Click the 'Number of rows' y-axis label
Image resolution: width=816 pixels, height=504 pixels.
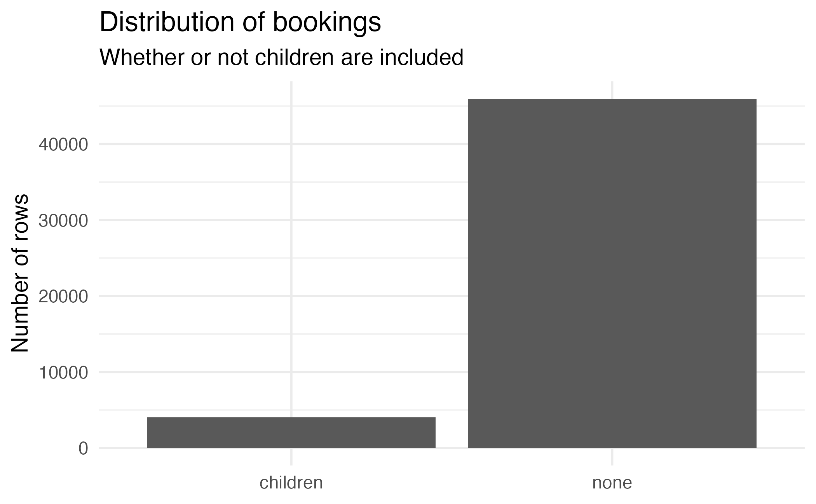pyautogui.click(x=20, y=273)
